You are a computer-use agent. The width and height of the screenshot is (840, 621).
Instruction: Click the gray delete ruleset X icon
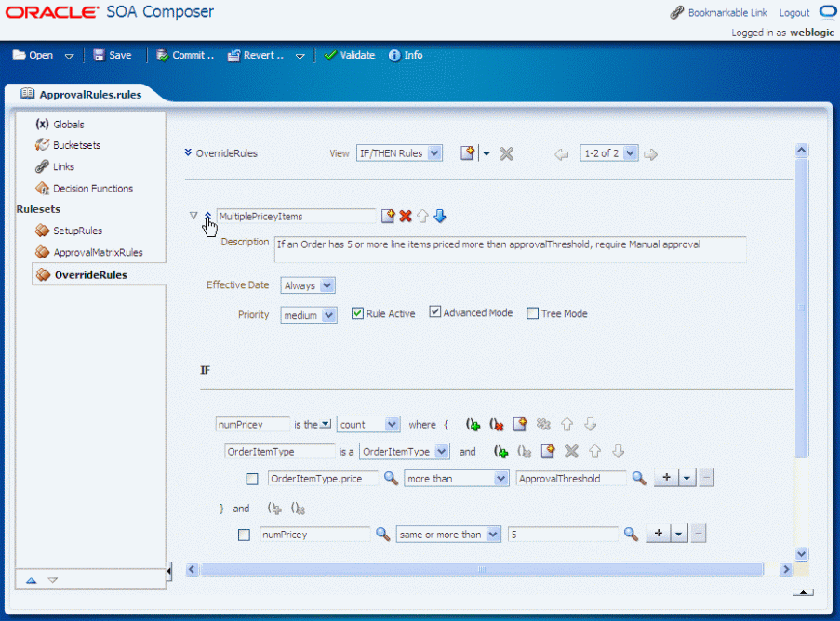tap(506, 154)
